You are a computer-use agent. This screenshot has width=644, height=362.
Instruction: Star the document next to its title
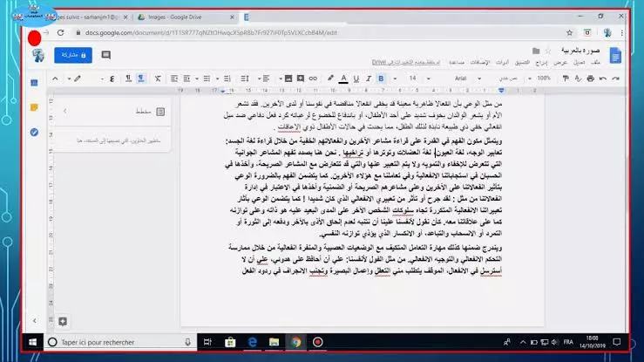pyautogui.click(x=547, y=51)
